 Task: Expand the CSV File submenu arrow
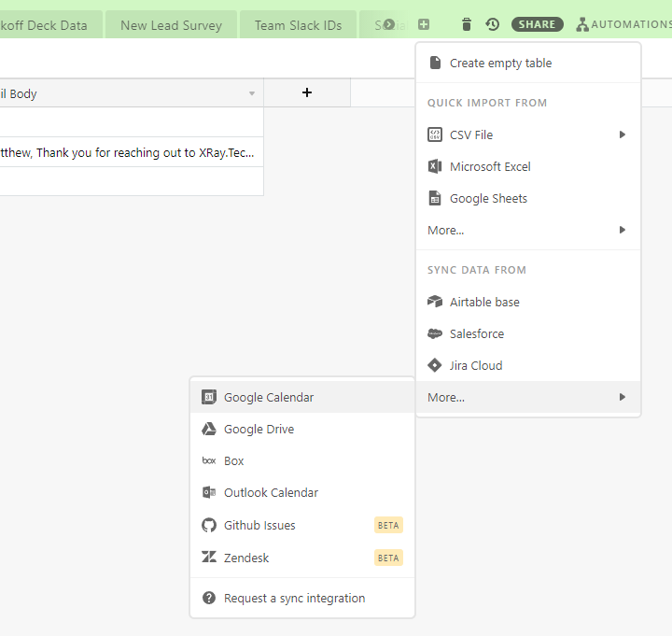(623, 134)
